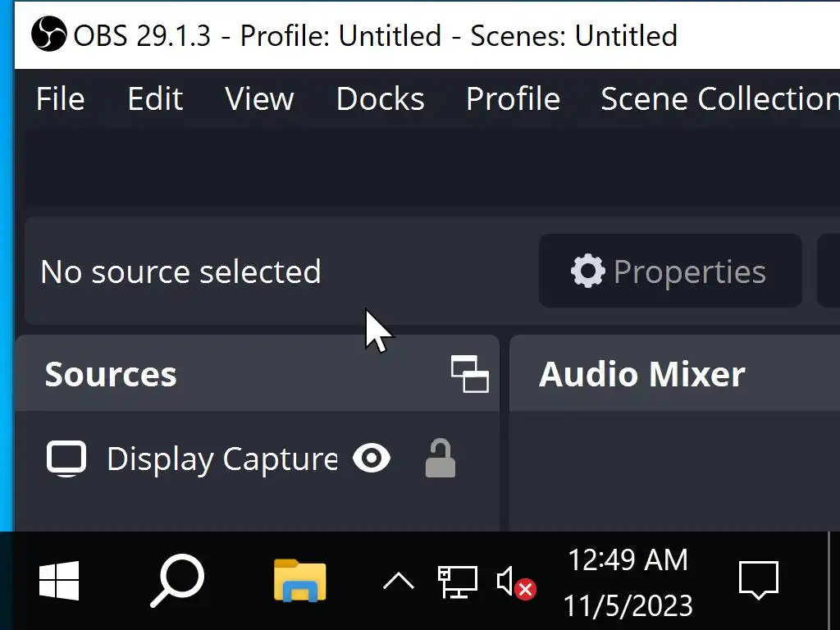This screenshot has height=630, width=840.
Task: Select the Display Capture source item
Action: click(x=221, y=459)
